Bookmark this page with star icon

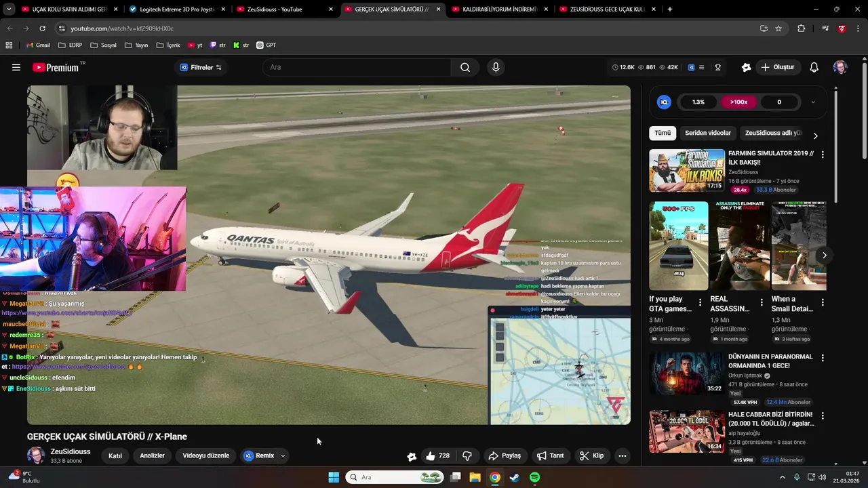click(x=778, y=28)
